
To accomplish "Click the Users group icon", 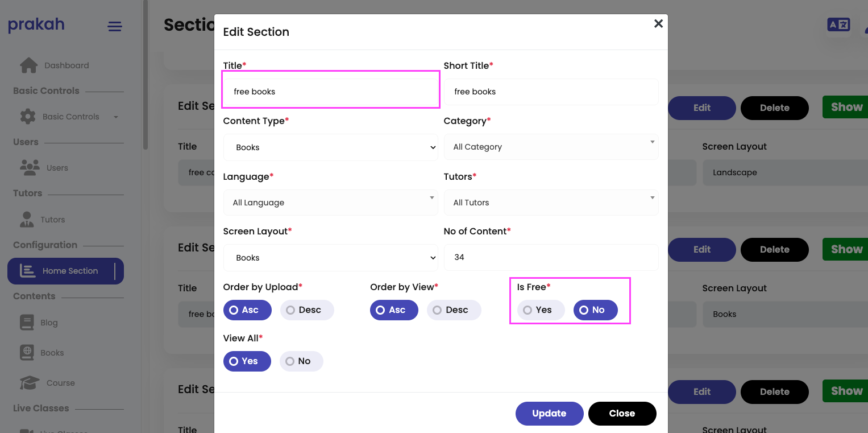I will pos(30,167).
